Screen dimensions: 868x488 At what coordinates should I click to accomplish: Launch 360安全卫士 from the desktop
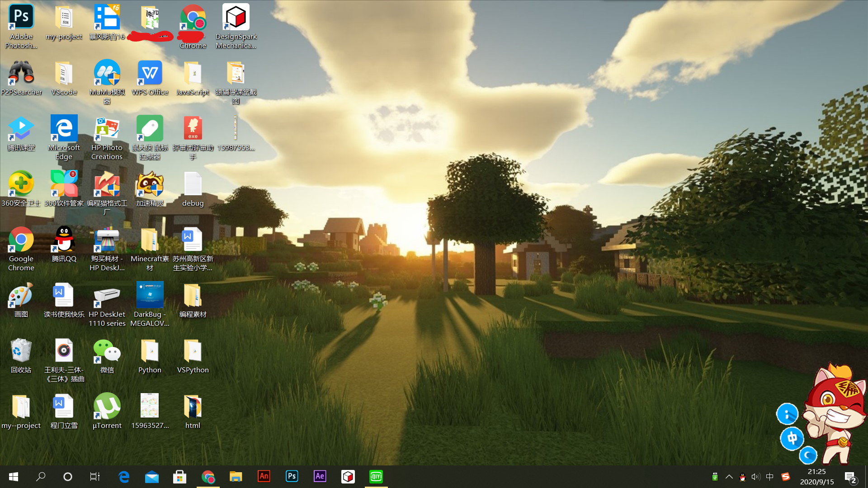(21, 189)
